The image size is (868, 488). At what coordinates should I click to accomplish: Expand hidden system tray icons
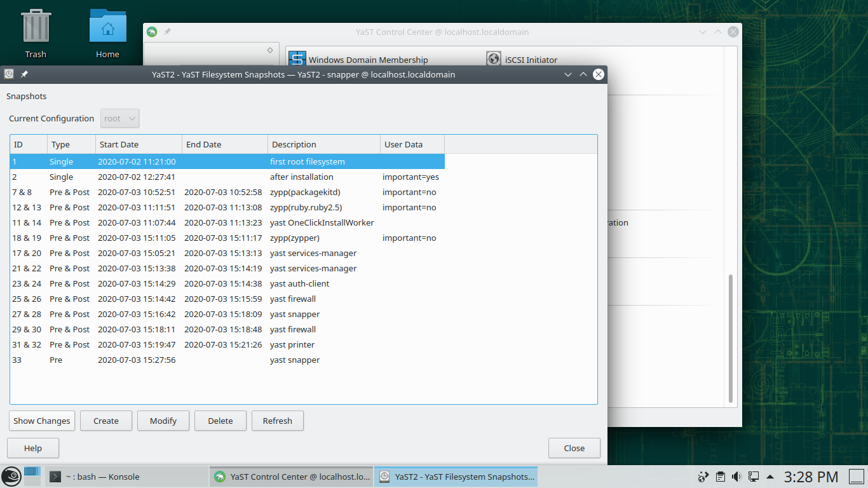point(770,477)
